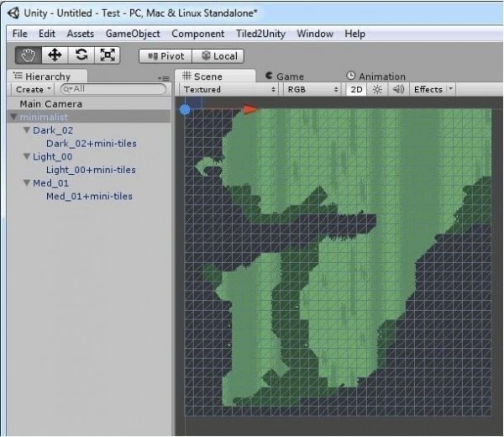This screenshot has width=504, height=437.
Task: Open the Create dropdown in Hierarchy
Action: coord(33,89)
